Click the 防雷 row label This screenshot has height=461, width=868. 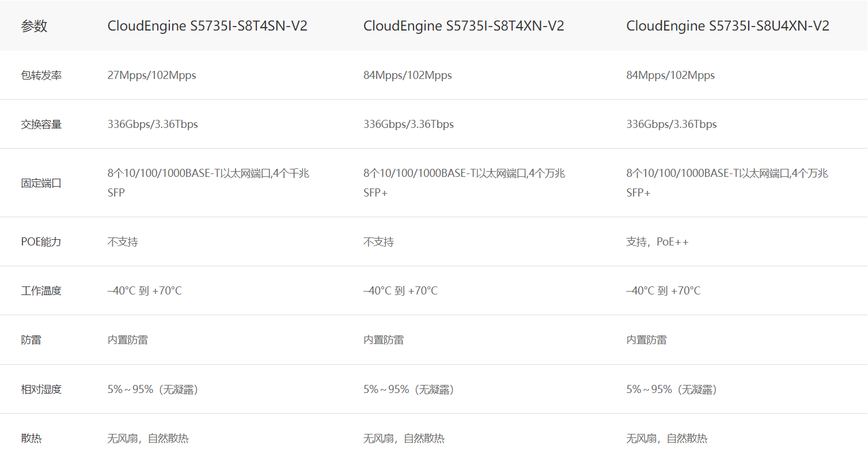(31, 340)
